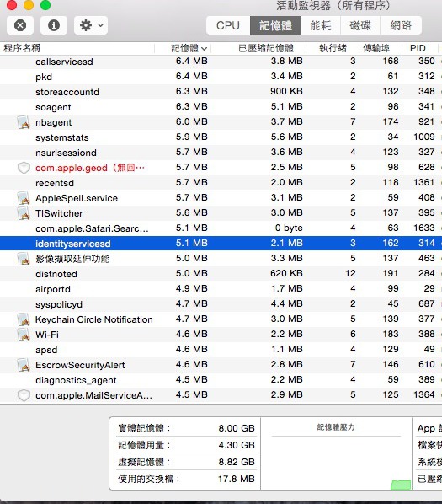
Task: Click the green memory pressure graph
Action: (401, 485)
